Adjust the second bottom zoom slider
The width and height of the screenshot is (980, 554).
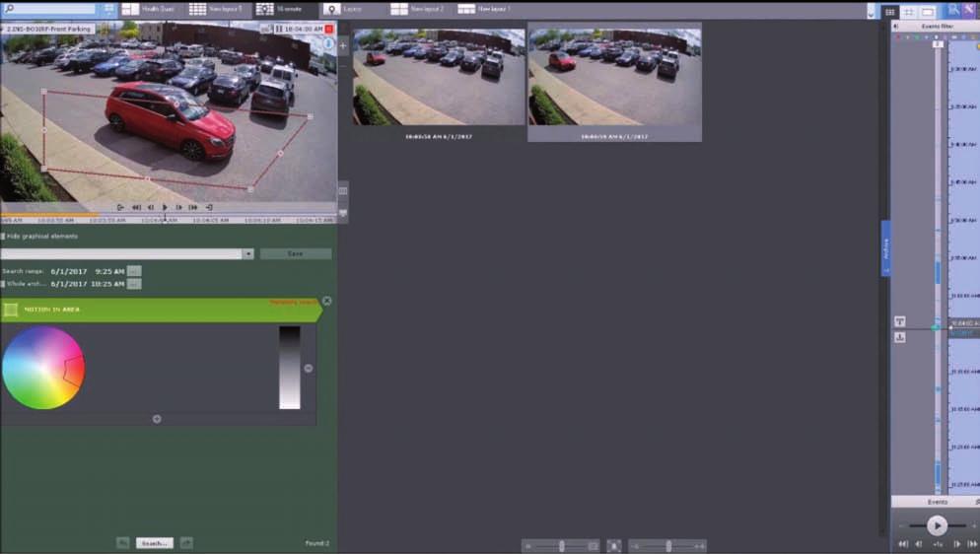667,546
